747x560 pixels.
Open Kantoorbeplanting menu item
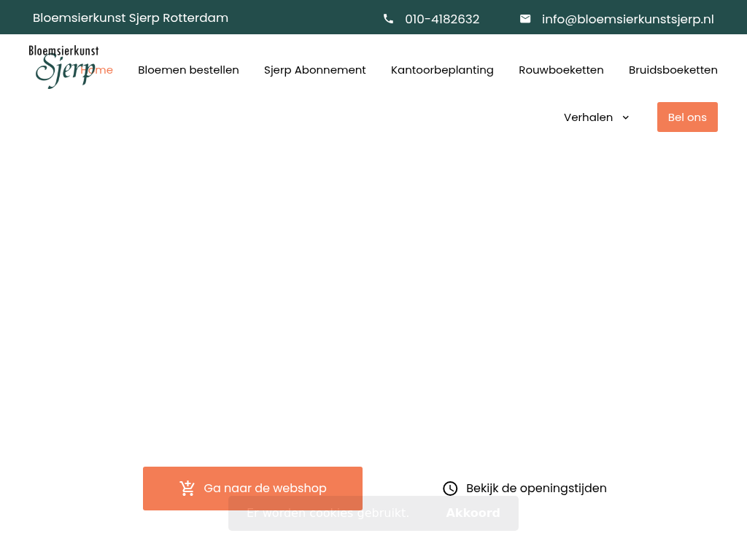click(442, 70)
